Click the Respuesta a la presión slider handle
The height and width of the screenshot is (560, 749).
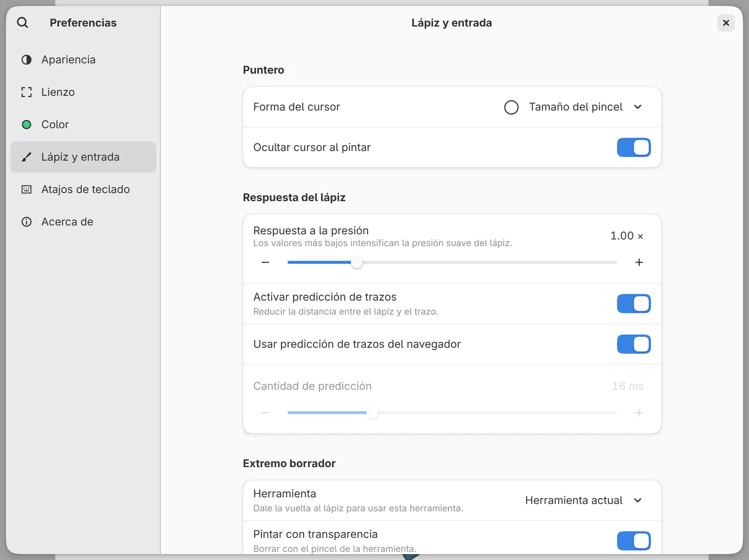click(x=356, y=262)
